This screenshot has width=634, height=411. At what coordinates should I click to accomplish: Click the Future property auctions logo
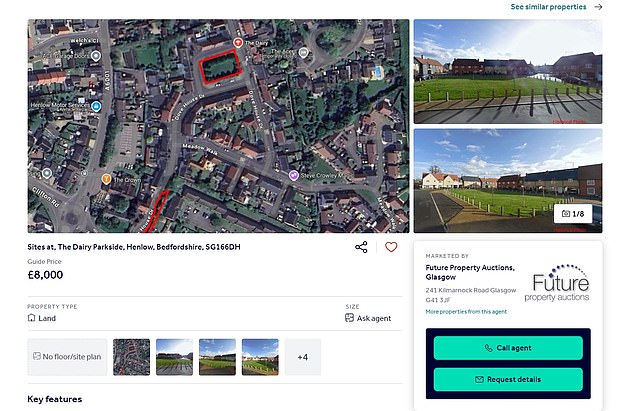pos(557,284)
